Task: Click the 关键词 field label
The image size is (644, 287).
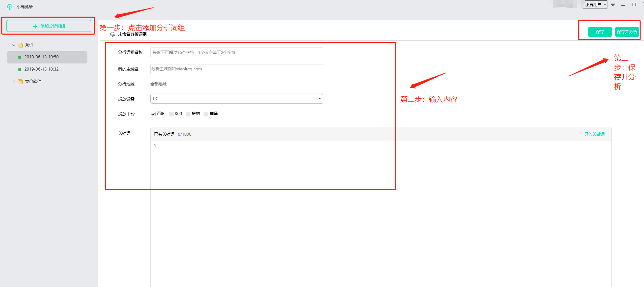Action: [x=125, y=133]
